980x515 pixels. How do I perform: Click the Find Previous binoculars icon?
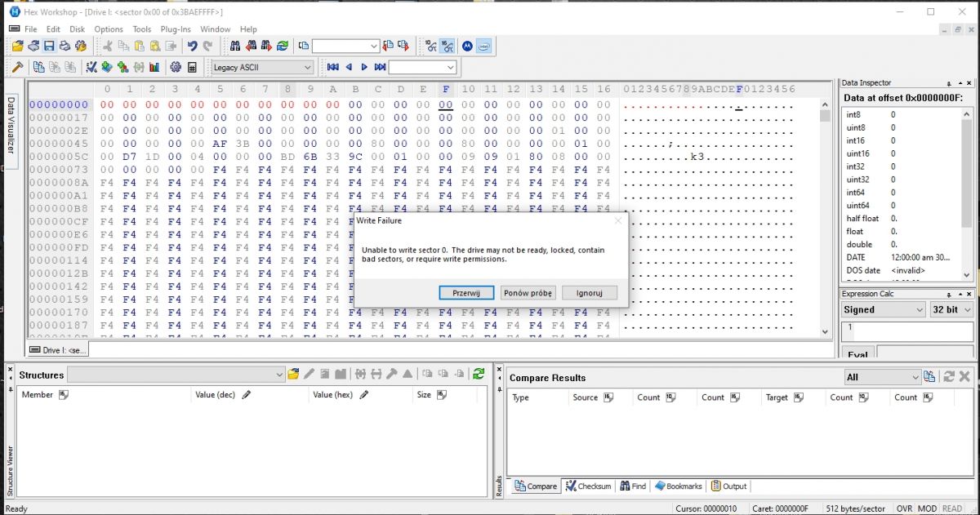251,47
